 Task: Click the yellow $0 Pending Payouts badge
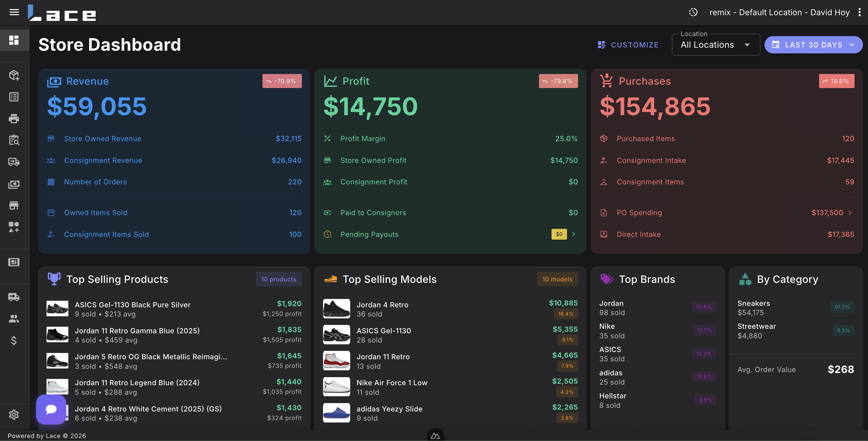coord(559,234)
